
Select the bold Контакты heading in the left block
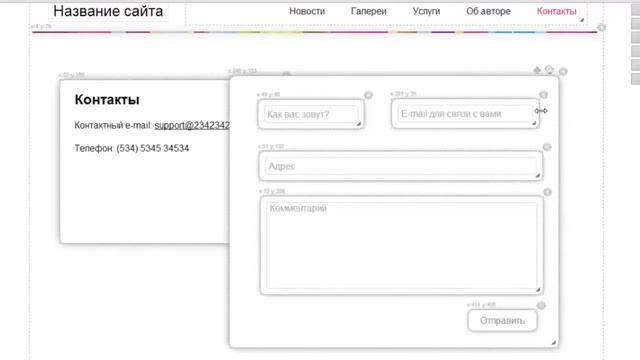107,100
